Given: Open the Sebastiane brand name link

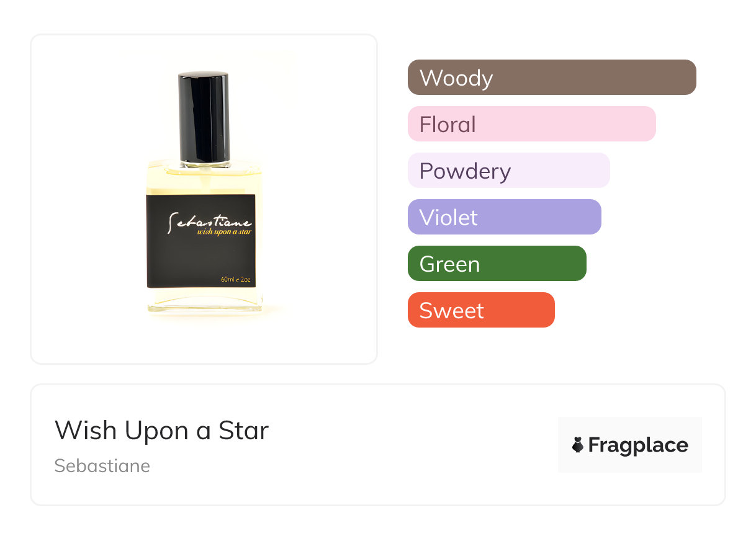Looking at the screenshot, I should (102, 465).
